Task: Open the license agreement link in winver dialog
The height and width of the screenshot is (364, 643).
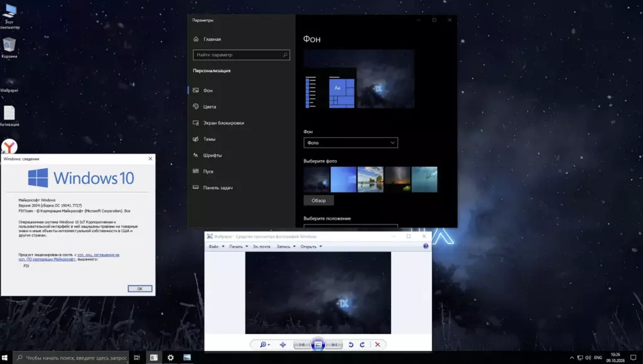Action: point(69,257)
